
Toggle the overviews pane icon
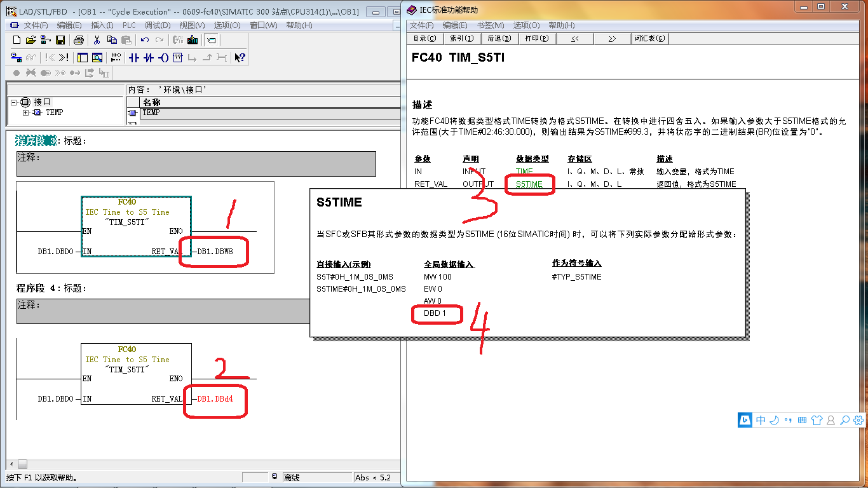tap(83, 57)
